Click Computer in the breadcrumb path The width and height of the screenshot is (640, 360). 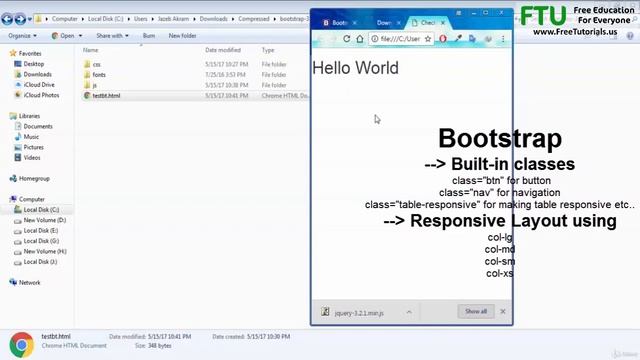64,19
